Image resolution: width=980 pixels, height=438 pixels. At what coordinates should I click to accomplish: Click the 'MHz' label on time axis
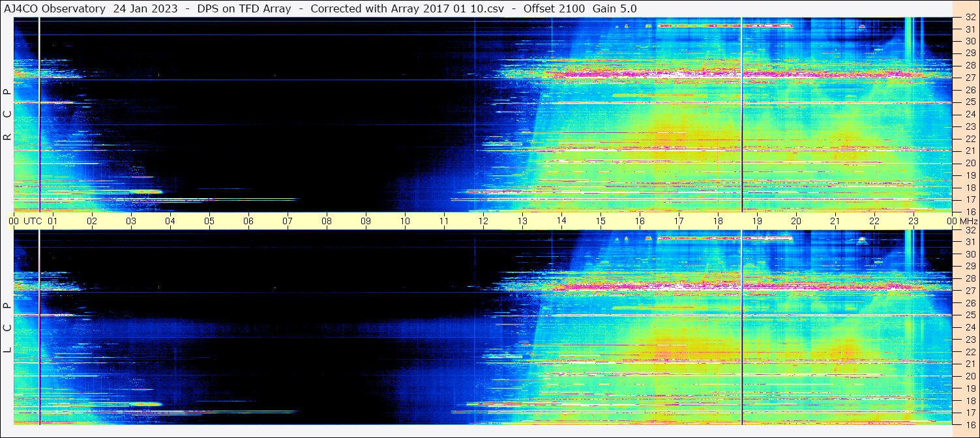point(969,221)
